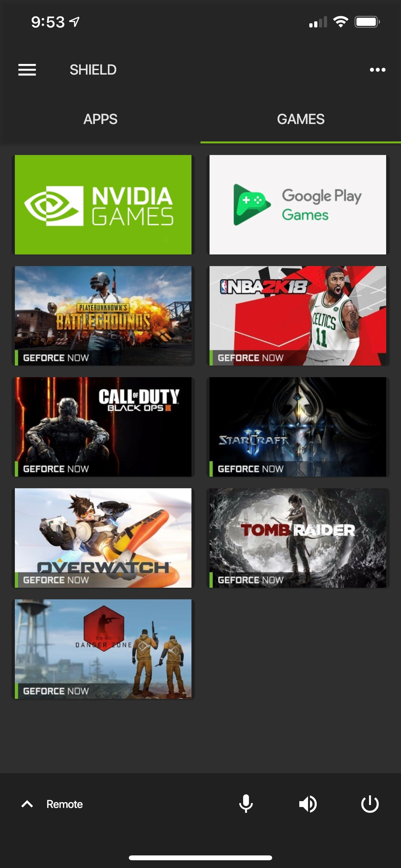Image resolution: width=401 pixels, height=868 pixels.
Task: Open the Google Play Games tile
Action: (298, 204)
